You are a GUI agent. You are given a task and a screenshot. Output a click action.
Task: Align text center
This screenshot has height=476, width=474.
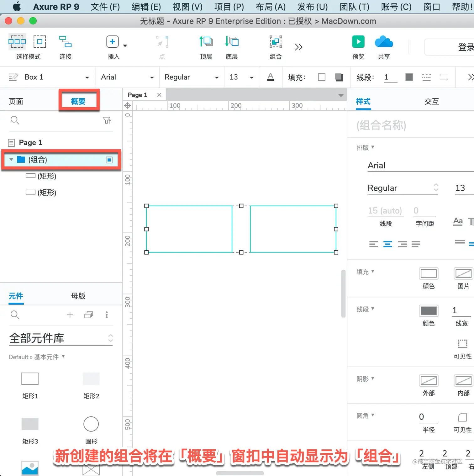click(x=388, y=244)
